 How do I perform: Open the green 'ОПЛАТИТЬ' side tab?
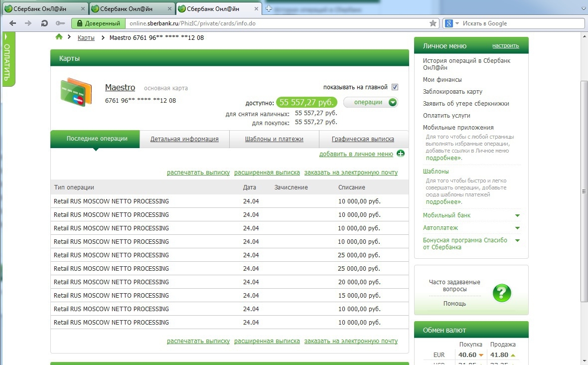click(7, 59)
